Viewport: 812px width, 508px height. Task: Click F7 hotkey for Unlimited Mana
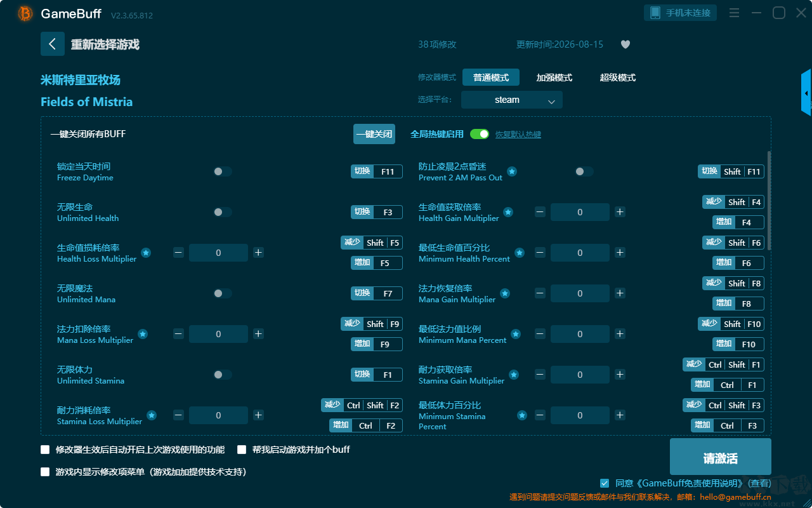point(377,293)
